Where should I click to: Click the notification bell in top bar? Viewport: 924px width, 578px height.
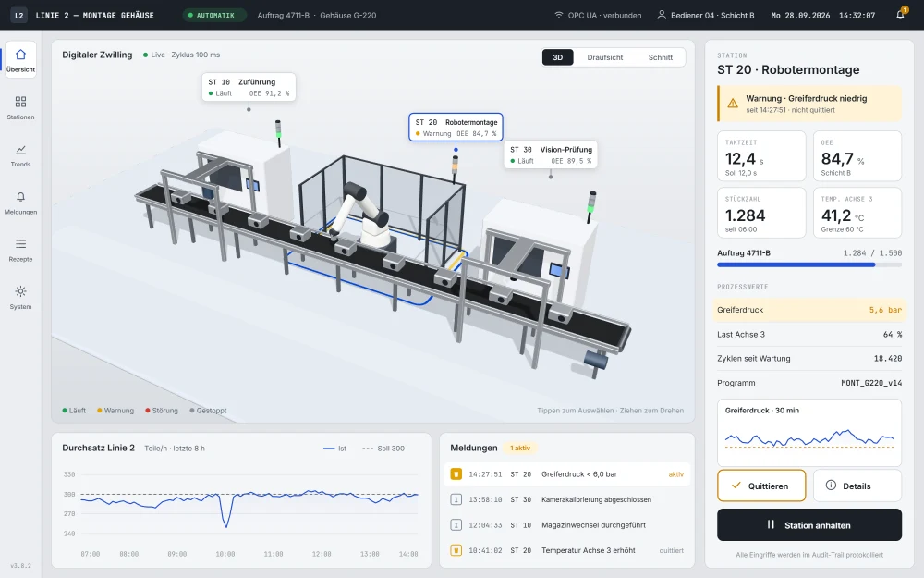pyautogui.click(x=900, y=15)
